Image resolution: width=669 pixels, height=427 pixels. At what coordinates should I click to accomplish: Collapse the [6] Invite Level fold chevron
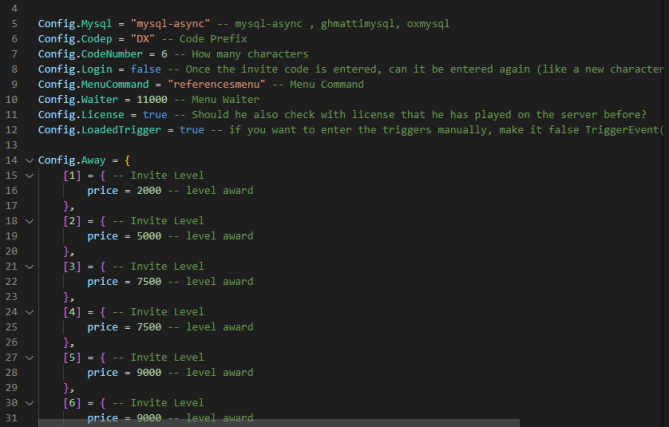29,403
